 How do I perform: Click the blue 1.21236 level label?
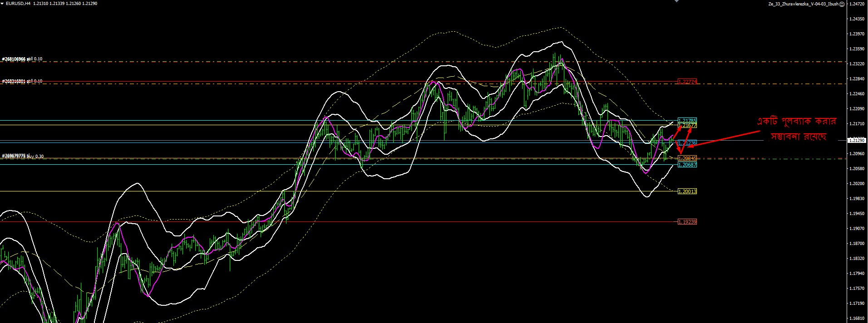click(687, 143)
